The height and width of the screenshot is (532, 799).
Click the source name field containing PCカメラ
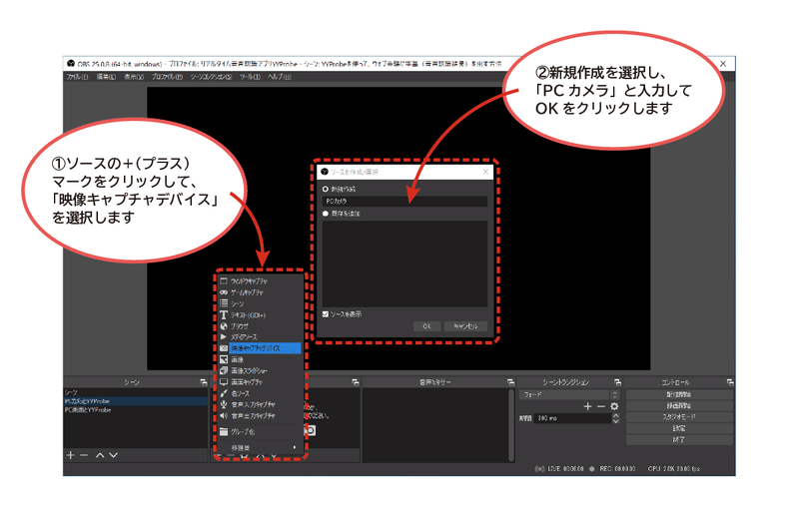[x=404, y=202]
